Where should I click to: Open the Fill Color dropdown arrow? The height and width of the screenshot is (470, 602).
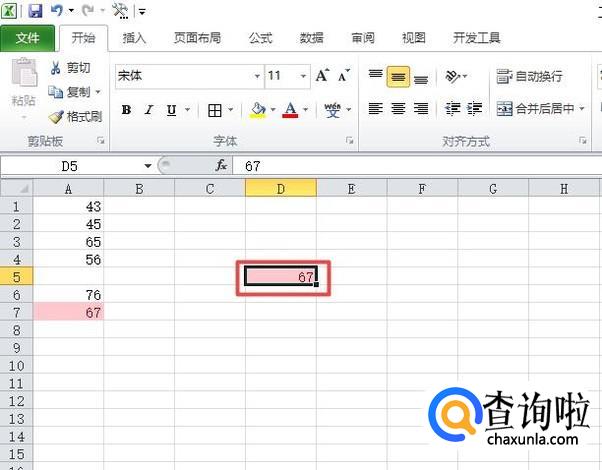click(x=273, y=110)
